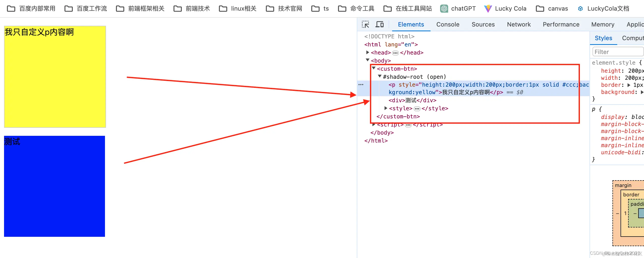Click the yellow paragraph box on page
The width and height of the screenshot is (644, 258).
(x=55, y=77)
